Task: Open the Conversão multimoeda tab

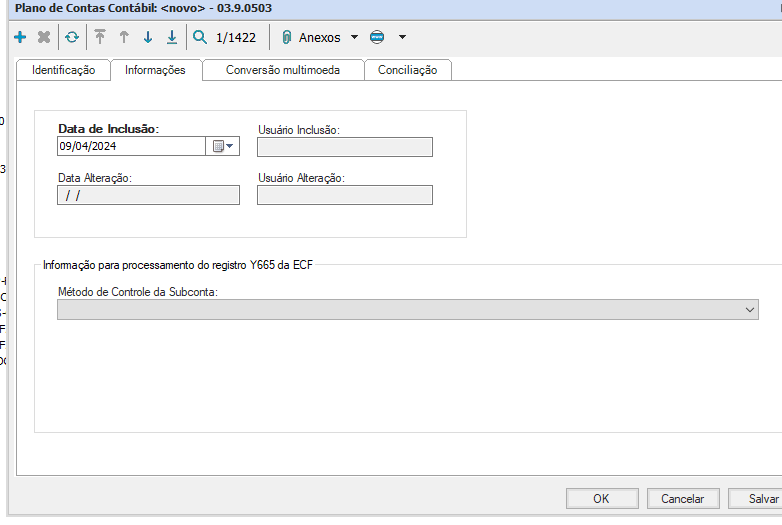Action: point(282,70)
